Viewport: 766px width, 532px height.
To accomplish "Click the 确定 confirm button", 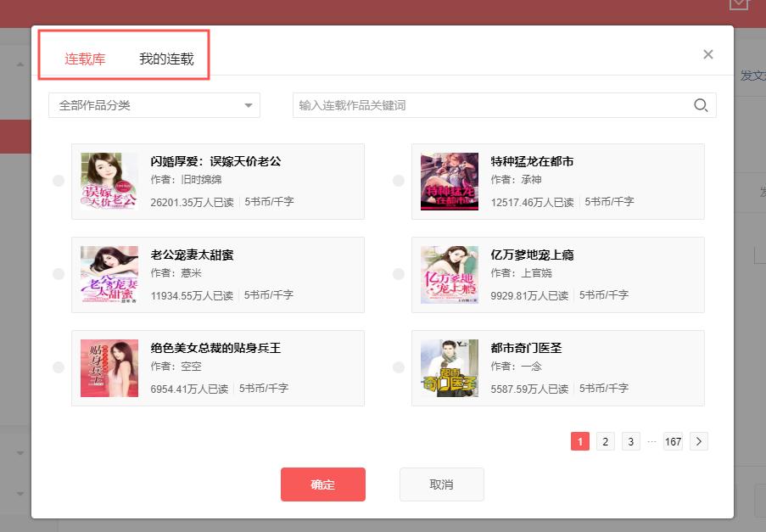I will (x=323, y=484).
